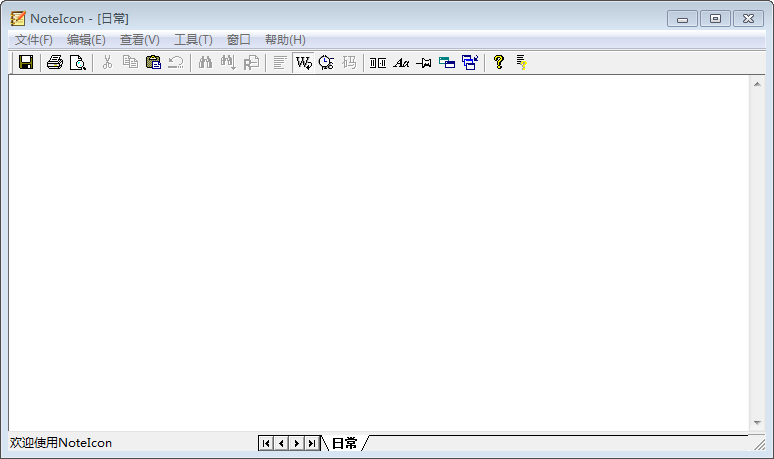Click the Print icon
The height and width of the screenshot is (459, 774).
click(x=55, y=62)
